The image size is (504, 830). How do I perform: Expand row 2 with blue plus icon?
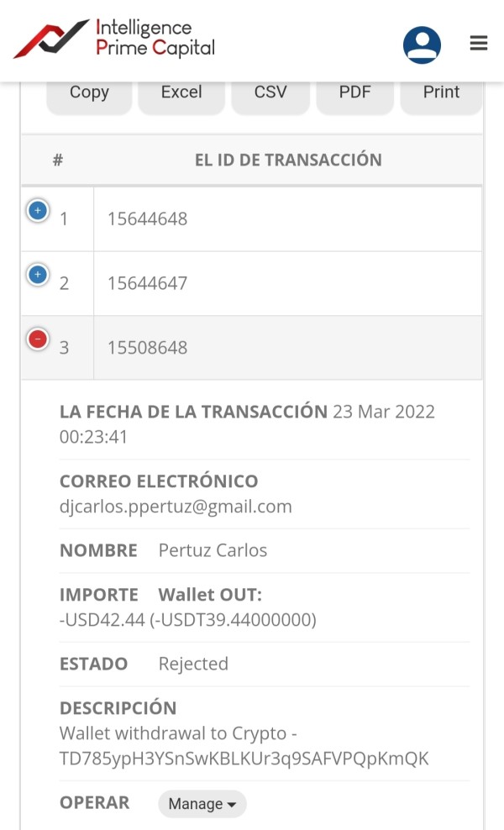(37, 275)
